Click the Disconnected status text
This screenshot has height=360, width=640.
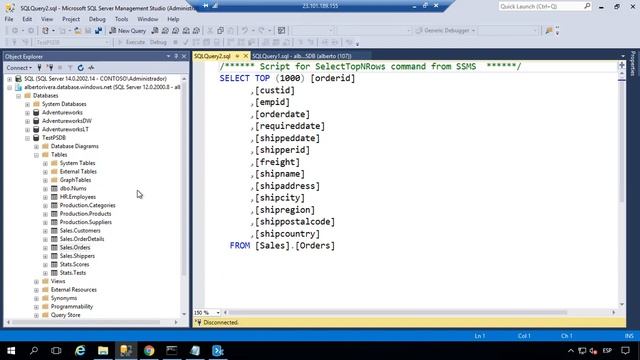(x=221, y=322)
